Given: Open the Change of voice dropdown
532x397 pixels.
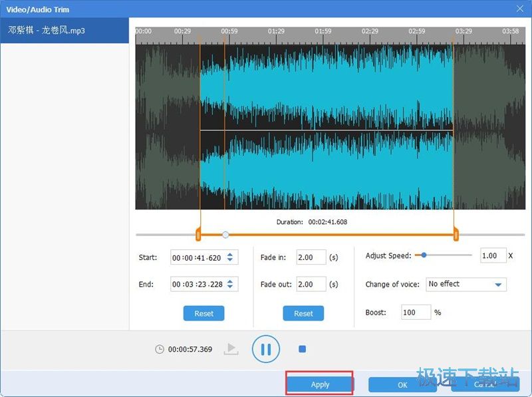Looking at the screenshot, I should point(466,285).
